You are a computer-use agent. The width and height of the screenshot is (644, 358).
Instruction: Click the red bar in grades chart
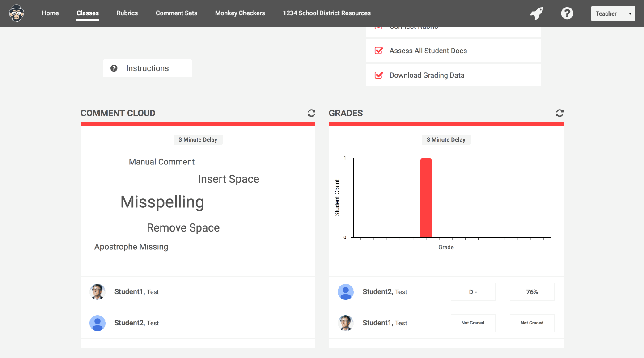(426, 198)
